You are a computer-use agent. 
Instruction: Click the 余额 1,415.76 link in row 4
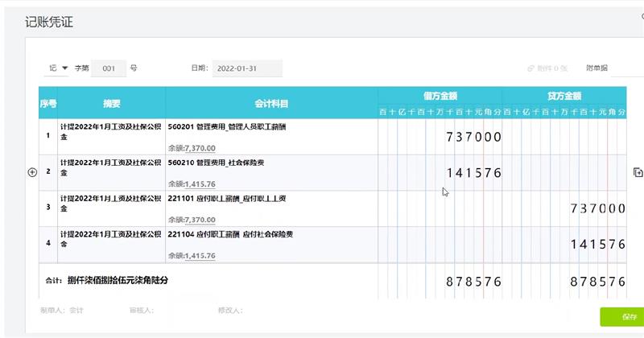[199, 255]
